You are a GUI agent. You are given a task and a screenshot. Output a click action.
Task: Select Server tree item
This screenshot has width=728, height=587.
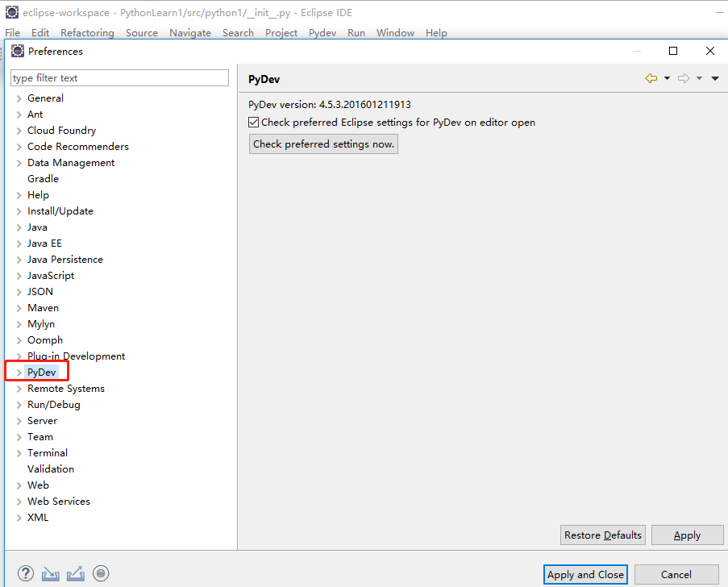(42, 421)
